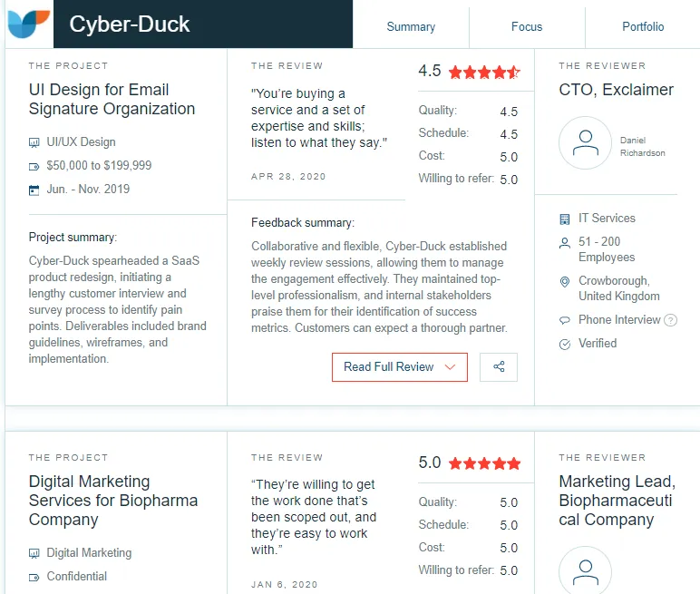The width and height of the screenshot is (700, 594).
Task: Go to the Portfolio tab
Action: coord(643,27)
